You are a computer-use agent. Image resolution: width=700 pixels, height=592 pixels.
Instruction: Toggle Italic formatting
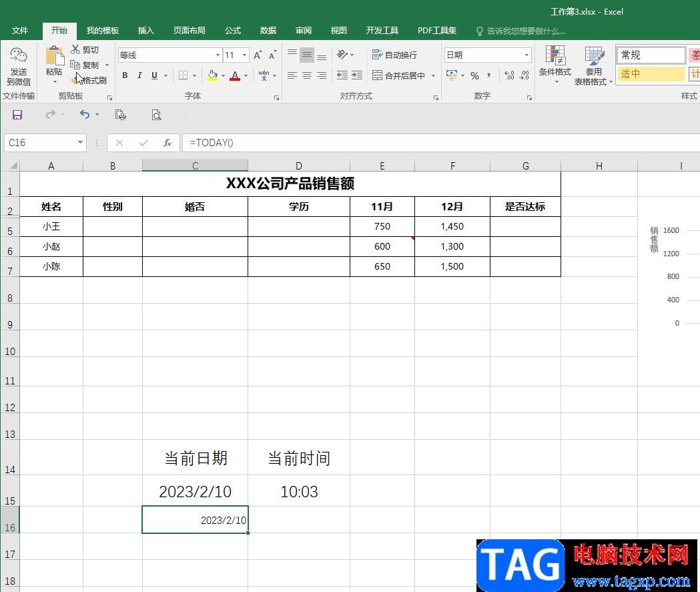139,75
